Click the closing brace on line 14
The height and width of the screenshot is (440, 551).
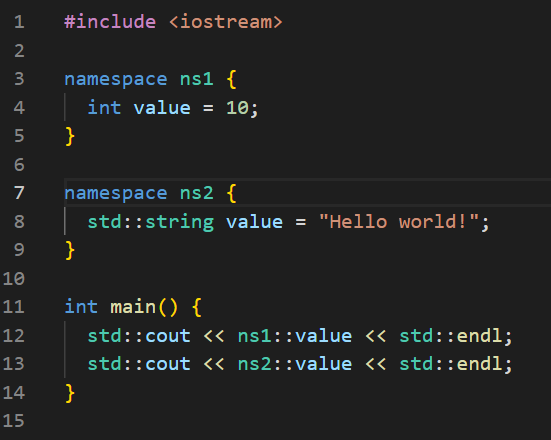(70, 393)
